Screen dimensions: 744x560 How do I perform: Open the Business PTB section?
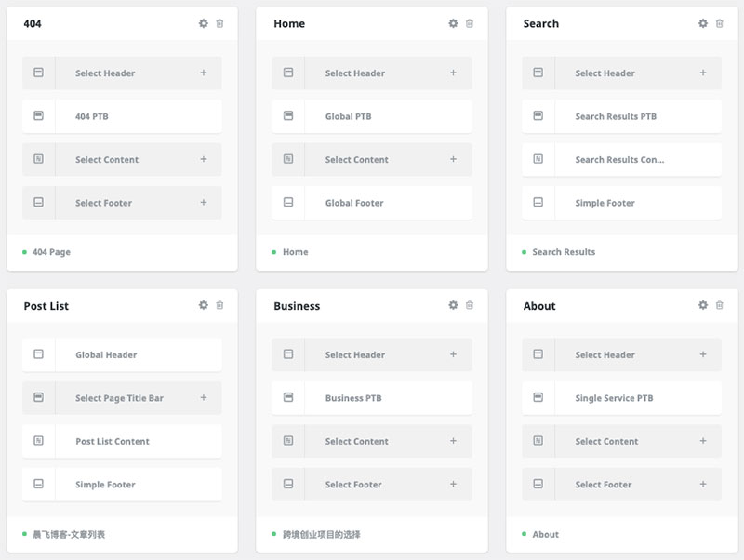372,398
